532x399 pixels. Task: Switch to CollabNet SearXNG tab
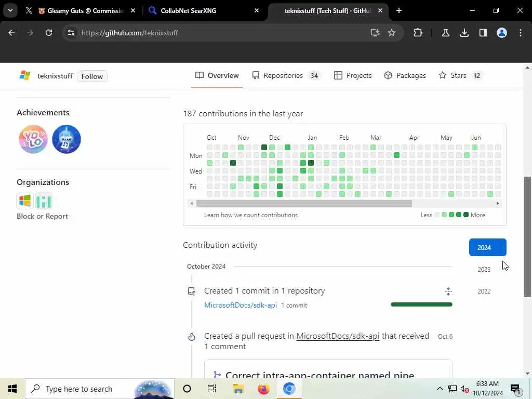coord(204,10)
